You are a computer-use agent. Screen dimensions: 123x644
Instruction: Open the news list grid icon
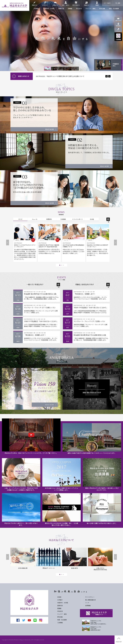pos(108,219)
